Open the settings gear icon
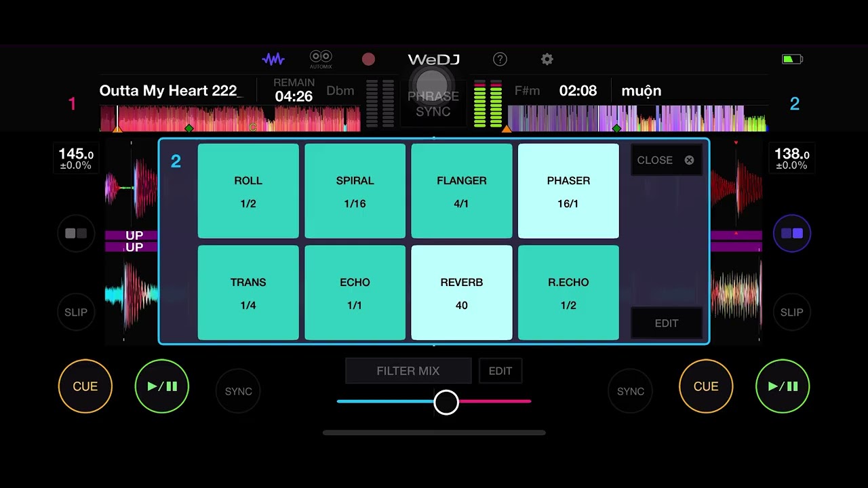This screenshot has height=488, width=868. coord(547,60)
